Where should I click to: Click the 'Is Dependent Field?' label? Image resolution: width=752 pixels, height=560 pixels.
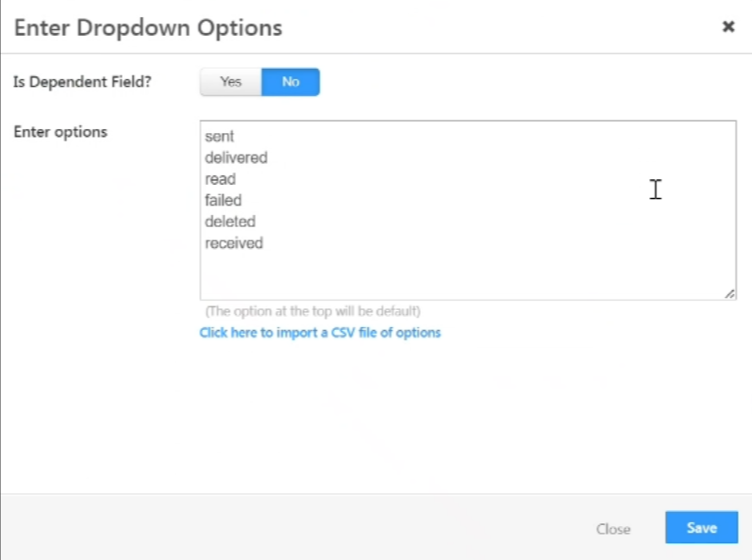click(x=82, y=82)
